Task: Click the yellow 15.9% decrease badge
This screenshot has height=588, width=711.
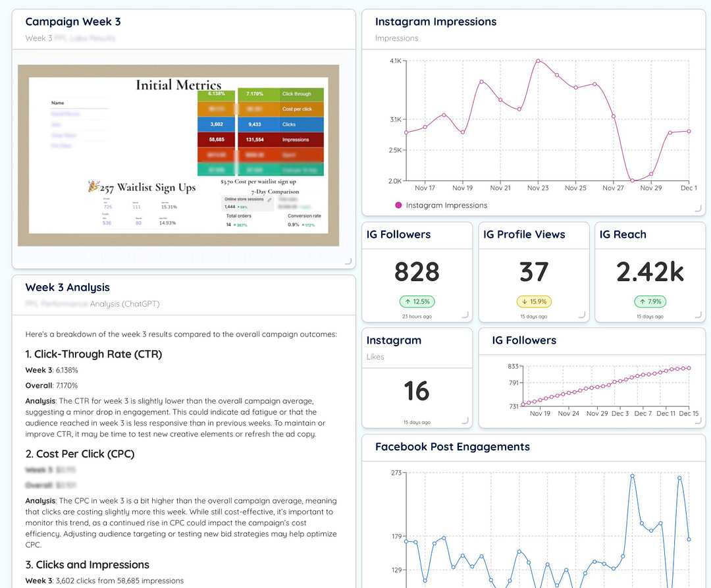Action: tap(533, 302)
